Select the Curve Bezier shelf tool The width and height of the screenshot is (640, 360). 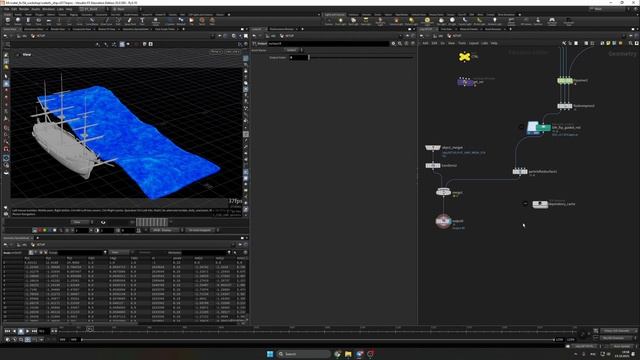pyautogui.click(x=92, y=21)
